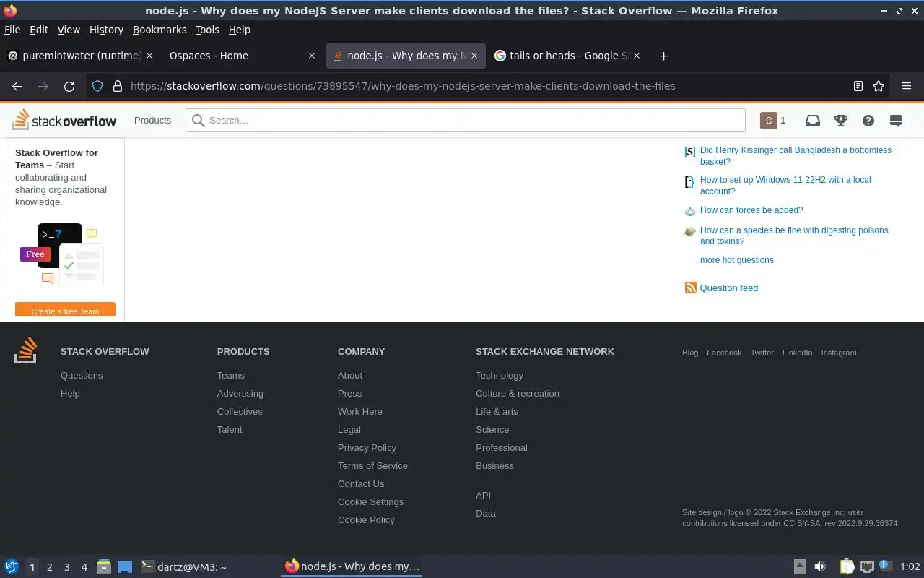Bookmark this page with star icon

pyautogui.click(x=879, y=86)
